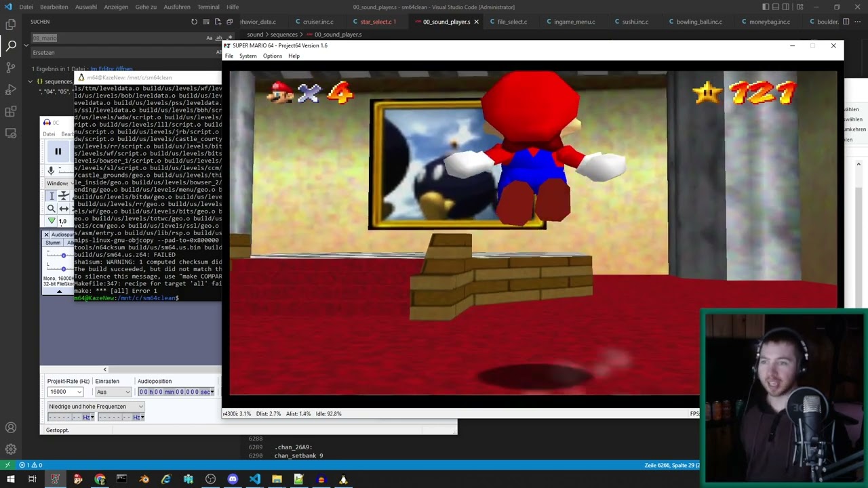Toggle primary sidebar layout icon
The width and height of the screenshot is (868, 488).
[766, 7]
